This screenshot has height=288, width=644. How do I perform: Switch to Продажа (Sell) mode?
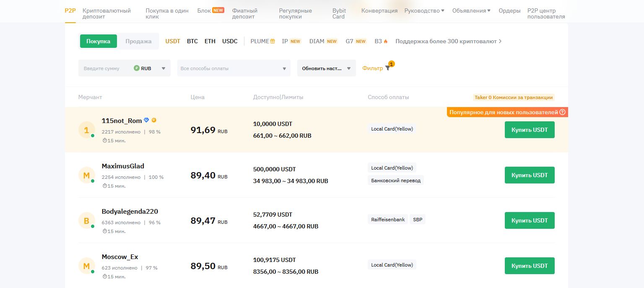pyautogui.click(x=138, y=41)
